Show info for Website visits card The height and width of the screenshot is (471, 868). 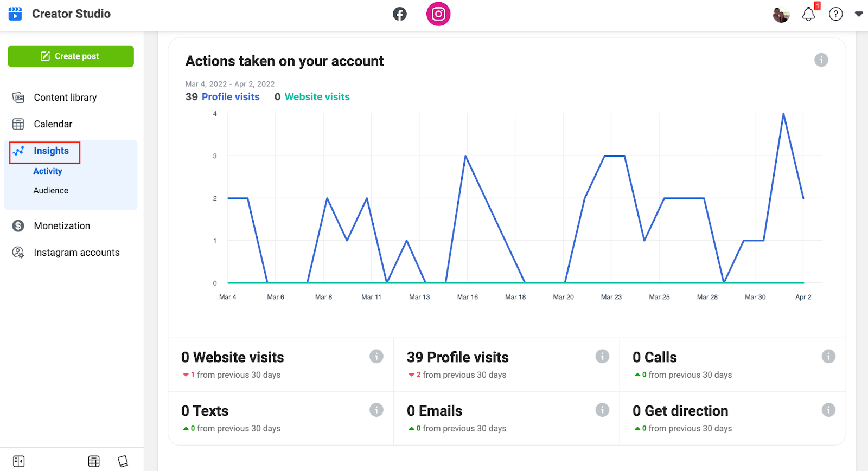(376, 356)
